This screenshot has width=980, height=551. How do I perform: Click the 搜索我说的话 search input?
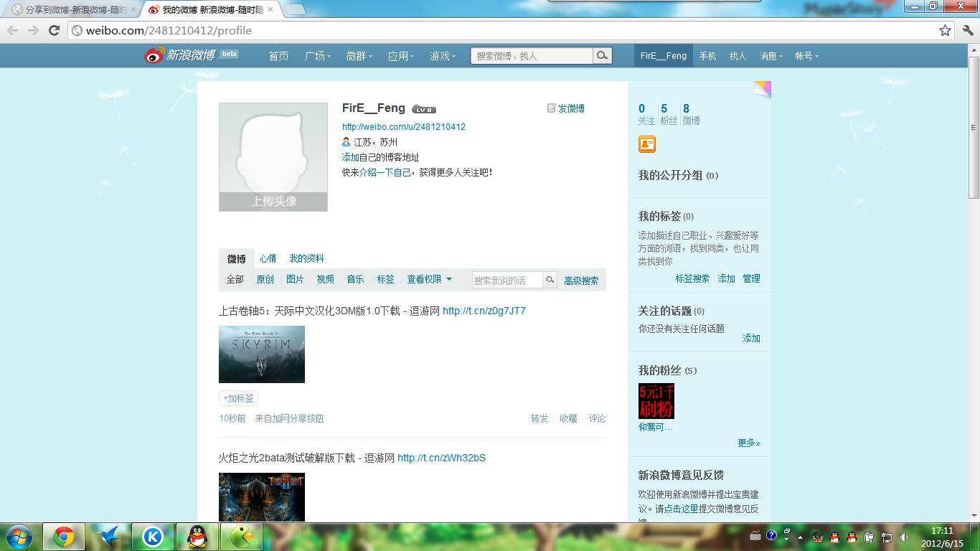click(507, 280)
